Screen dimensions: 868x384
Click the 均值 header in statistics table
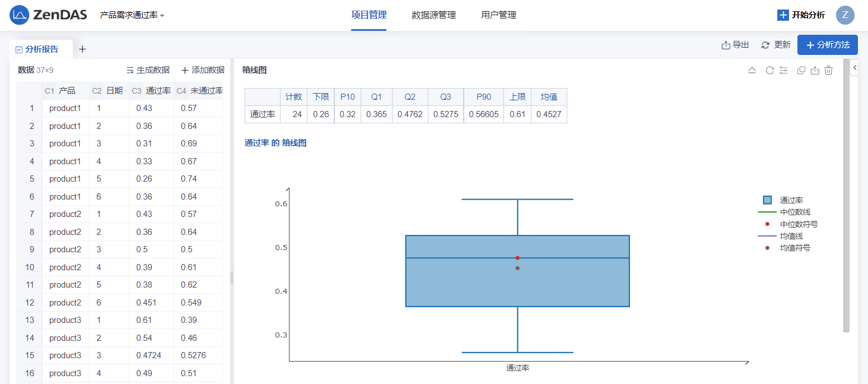pos(549,97)
